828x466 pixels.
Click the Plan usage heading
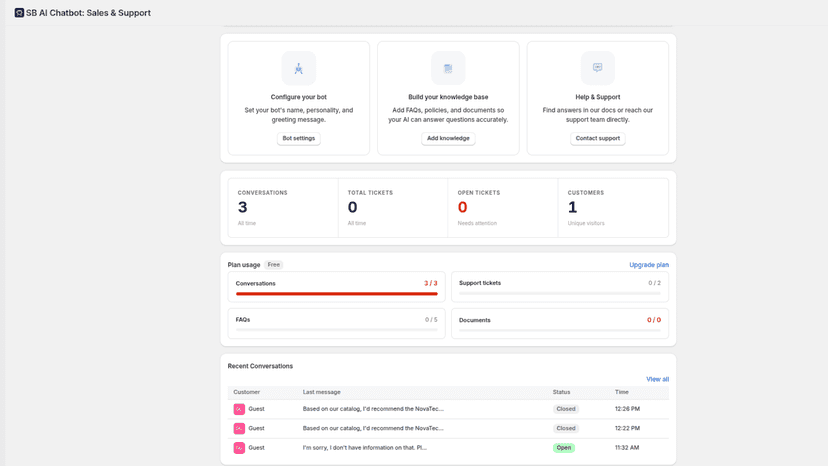coord(244,265)
